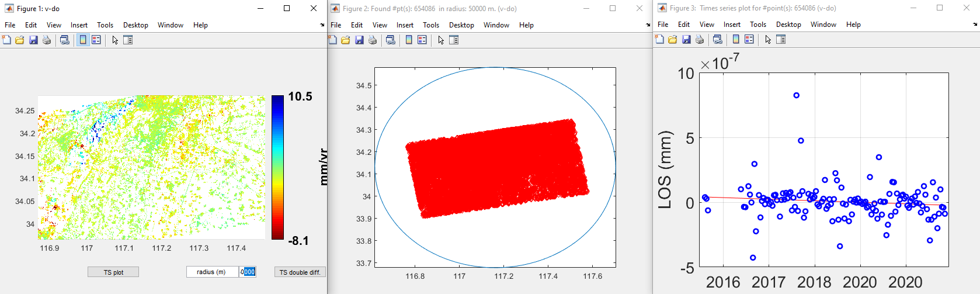Click the mm/yr colorbar in Figure 1
Image resolution: width=980 pixels, height=294 pixels.
tap(277, 168)
